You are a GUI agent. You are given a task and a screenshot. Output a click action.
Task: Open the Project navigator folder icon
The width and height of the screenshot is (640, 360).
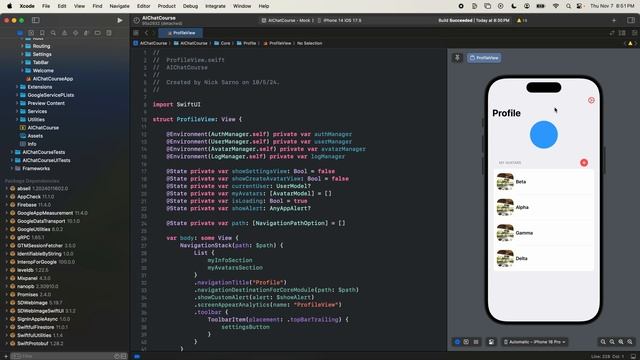click(x=20, y=33)
